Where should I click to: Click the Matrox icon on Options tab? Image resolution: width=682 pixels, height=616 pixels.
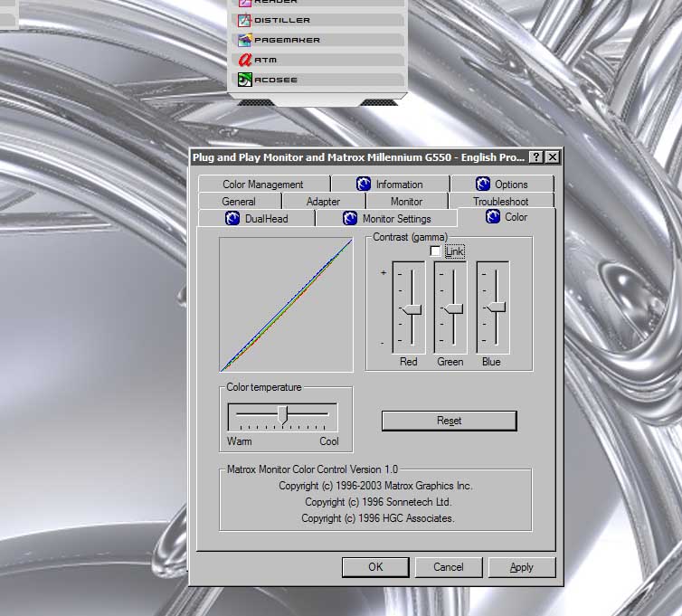pos(483,184)
